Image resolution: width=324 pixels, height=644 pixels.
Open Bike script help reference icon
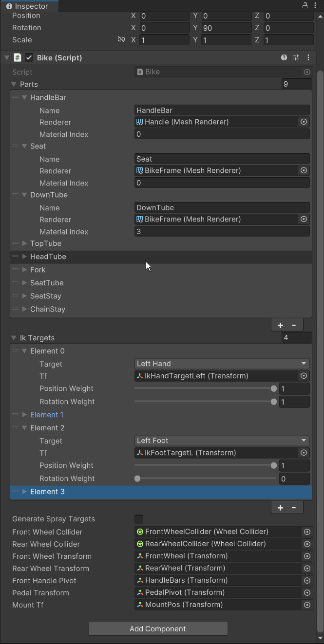(284, 57)
